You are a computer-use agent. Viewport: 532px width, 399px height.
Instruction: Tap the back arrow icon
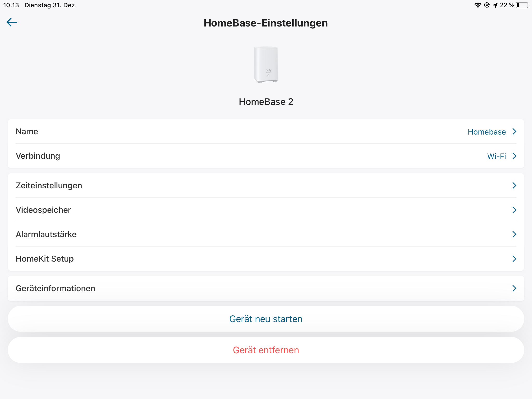click(12, 22)
